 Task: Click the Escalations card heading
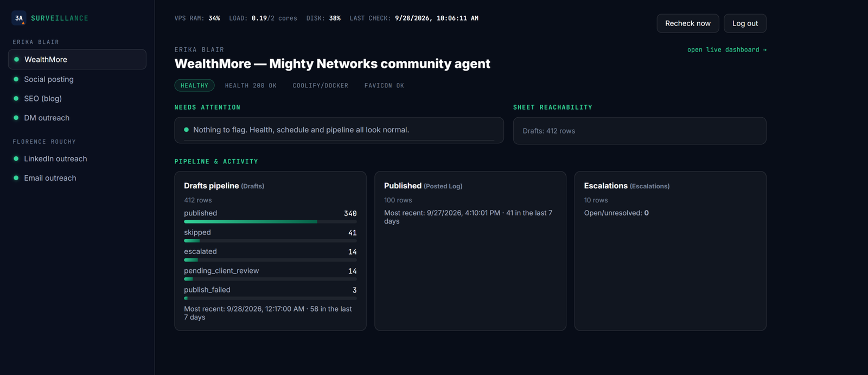tap(627, 186)
